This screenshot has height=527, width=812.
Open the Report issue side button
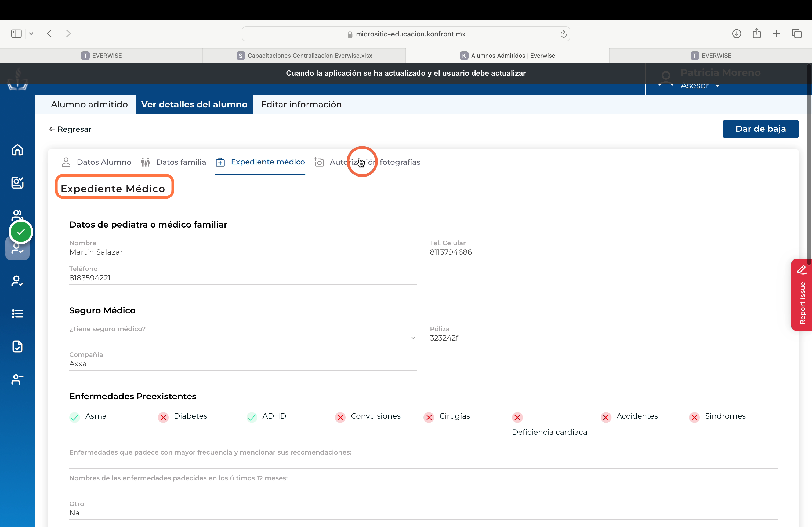(x=802, y=295)
